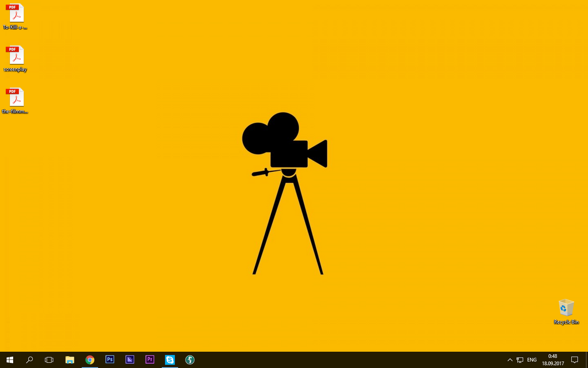
Task: Open the green circular taskbar app
Action: point(190,360)
